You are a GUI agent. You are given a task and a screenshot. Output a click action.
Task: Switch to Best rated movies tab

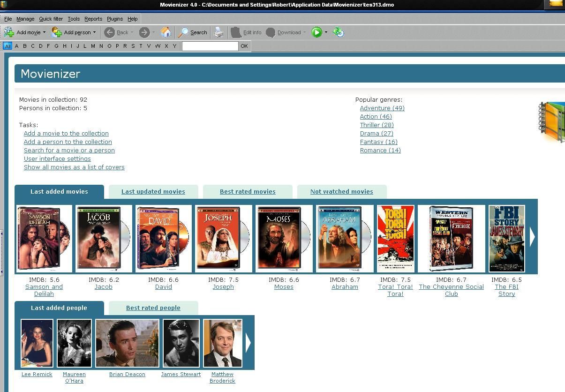click(248, 192)
